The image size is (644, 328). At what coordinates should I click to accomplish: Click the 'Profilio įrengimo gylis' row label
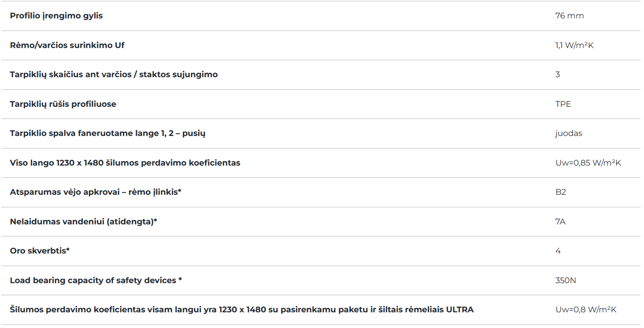tap(56, 16)
